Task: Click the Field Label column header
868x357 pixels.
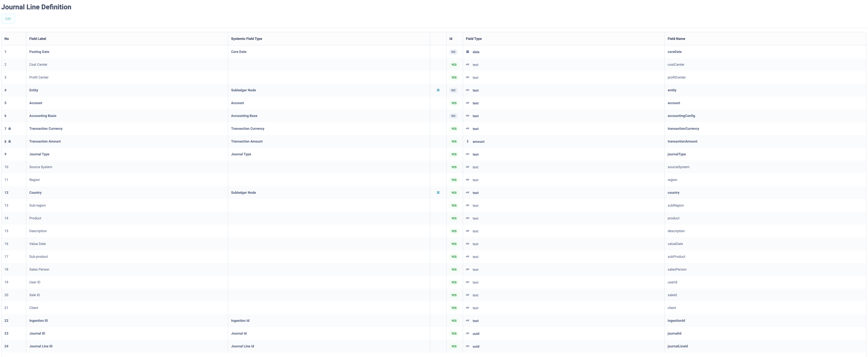Action: tap(38, 39)
